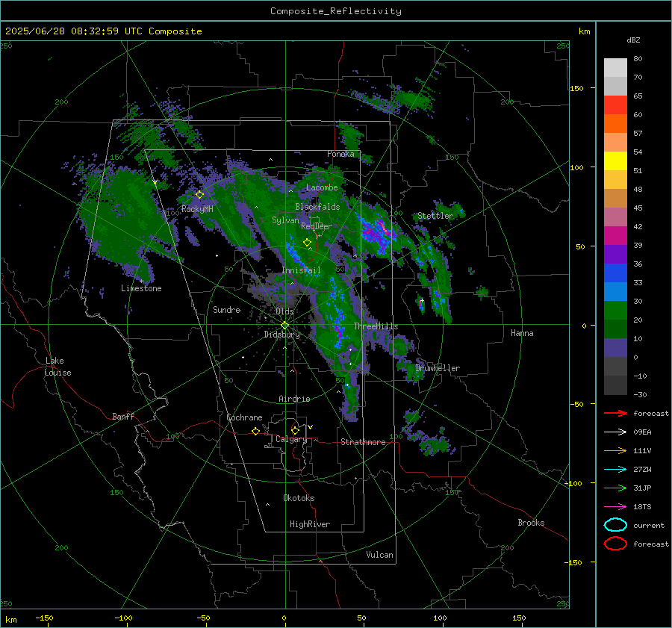Image resolution: width=672 pixels, height=628 pixels.
Task: Click the HighRiver city label
Action: click(x=310, y=524)
